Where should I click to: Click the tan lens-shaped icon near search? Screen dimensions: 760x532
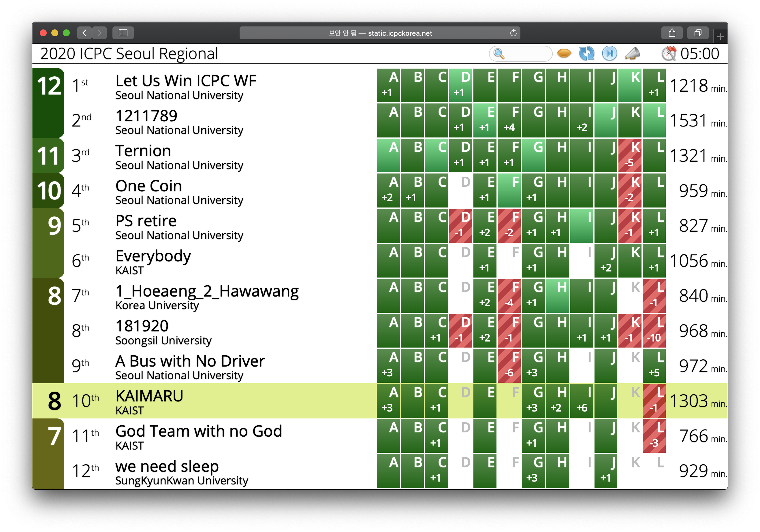click(564, 53)
